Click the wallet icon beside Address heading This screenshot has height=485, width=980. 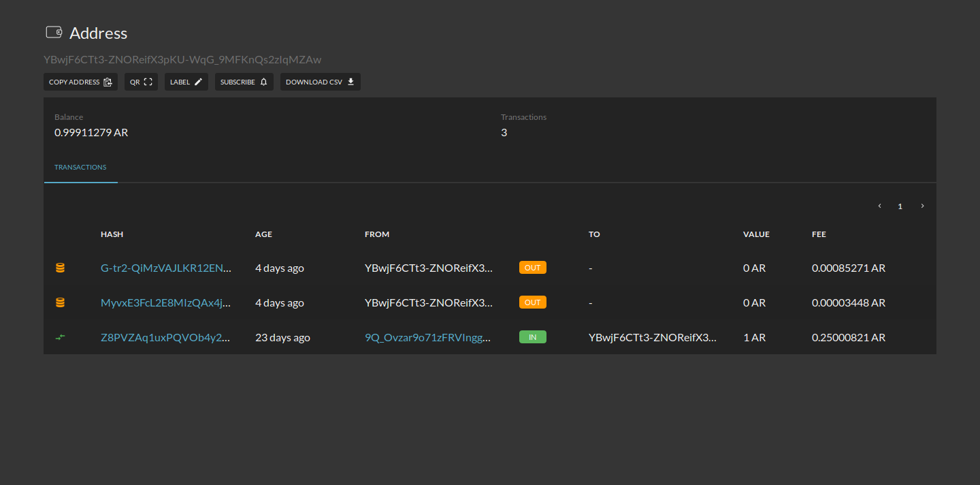coord(54,32)
